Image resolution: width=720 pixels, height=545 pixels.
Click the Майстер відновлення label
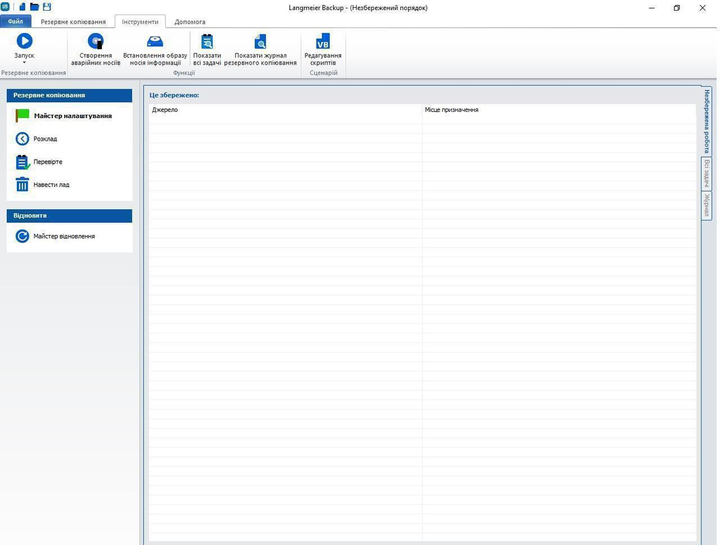[x=64, y=236]
